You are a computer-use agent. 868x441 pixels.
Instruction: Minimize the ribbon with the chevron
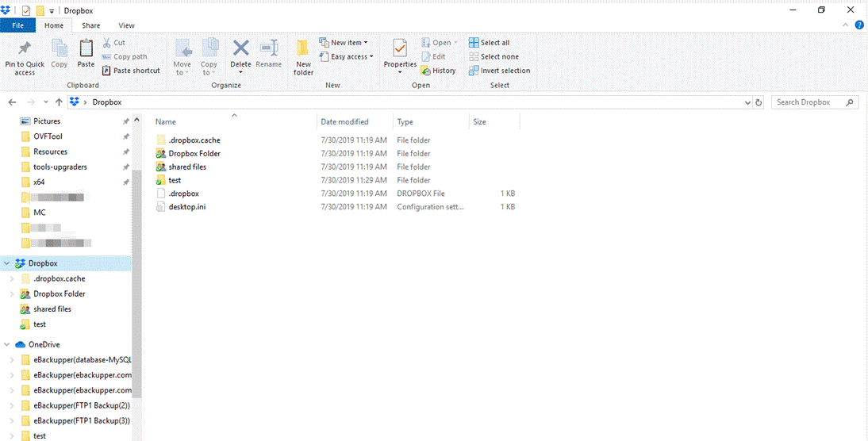845,25
